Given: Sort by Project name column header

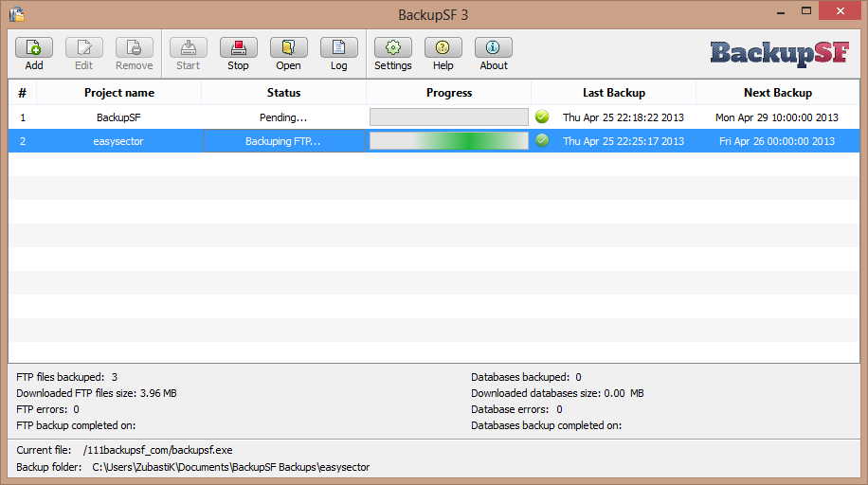Looking at the screenshot, I should tap(119, 93).
